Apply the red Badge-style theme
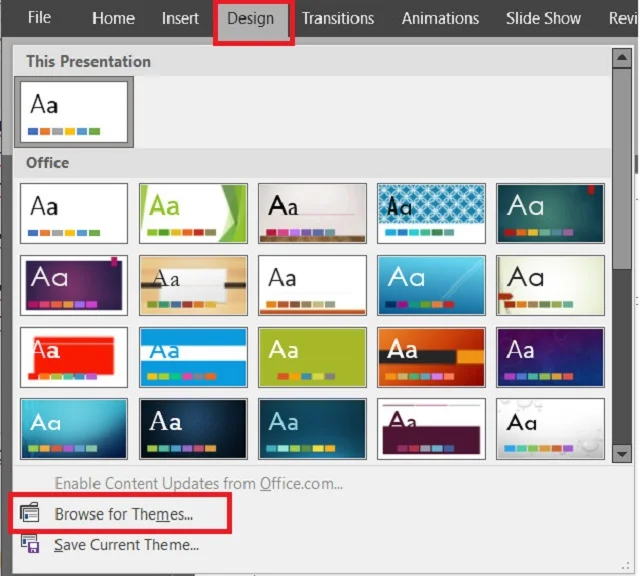The width and height of the screenshot is (640, 576). pos(74,357)
